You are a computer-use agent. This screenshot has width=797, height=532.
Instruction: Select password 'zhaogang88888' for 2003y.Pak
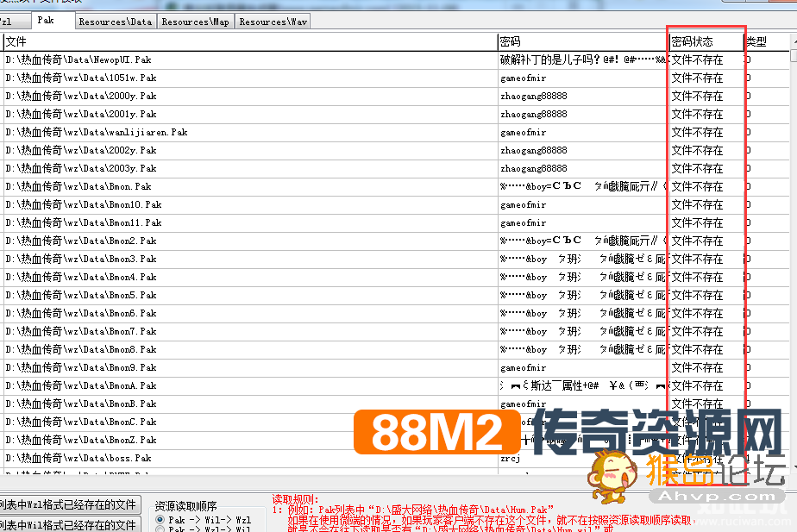(x=534, y=169)
